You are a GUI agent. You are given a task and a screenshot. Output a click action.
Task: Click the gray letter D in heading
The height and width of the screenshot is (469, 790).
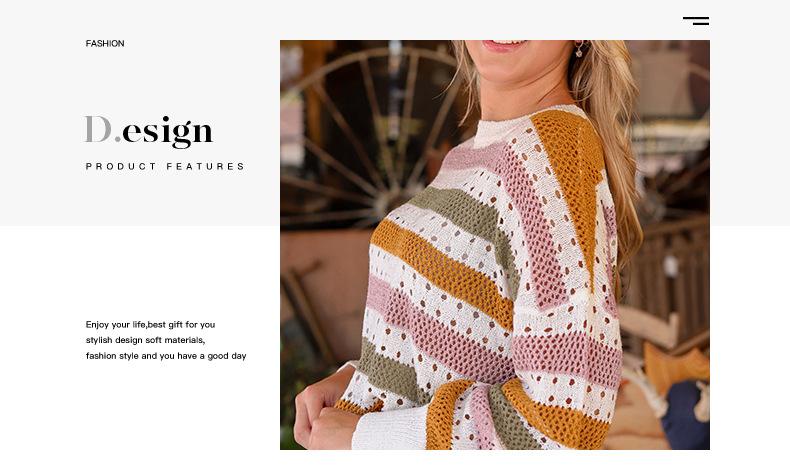point(98,129)
